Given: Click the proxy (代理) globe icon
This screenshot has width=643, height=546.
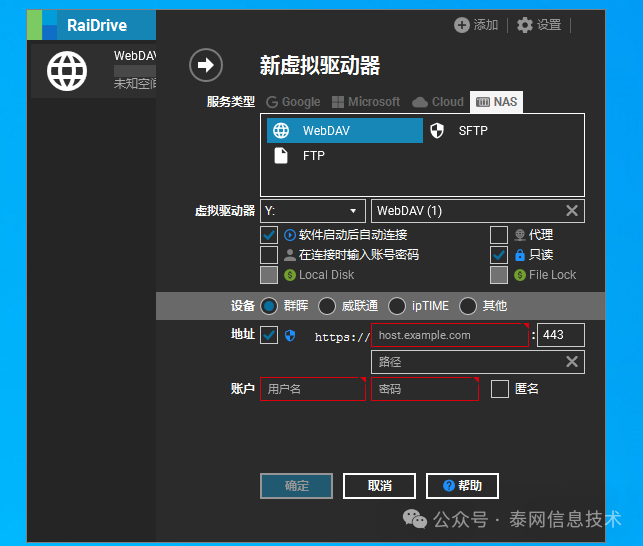Looking at the screenshot, I should (520, 235).
